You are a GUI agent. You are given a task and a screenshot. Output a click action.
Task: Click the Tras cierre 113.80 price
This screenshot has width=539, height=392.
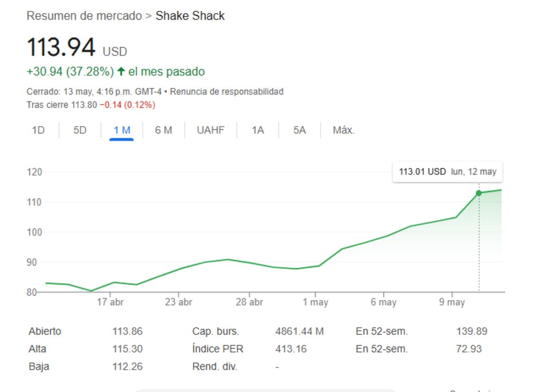point(62,105)
